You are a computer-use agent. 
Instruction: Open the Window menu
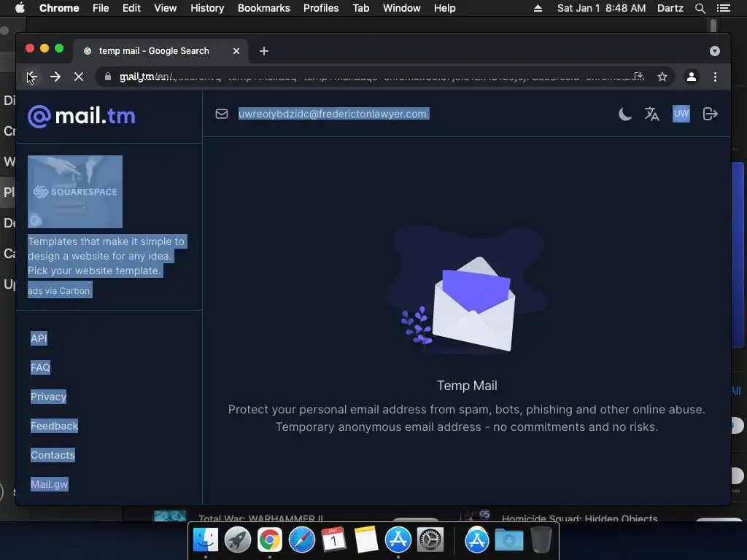(x=402, y=8)
